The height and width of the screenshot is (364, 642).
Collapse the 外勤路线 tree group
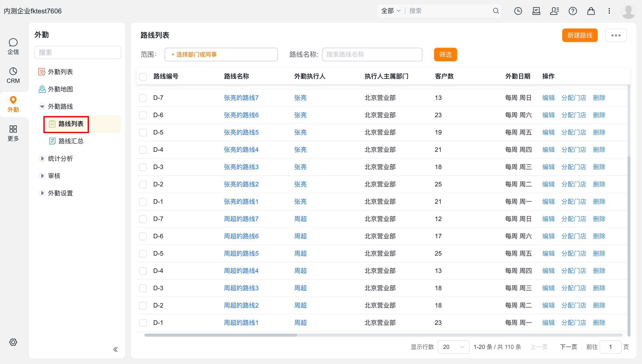(x=42, y=106)
